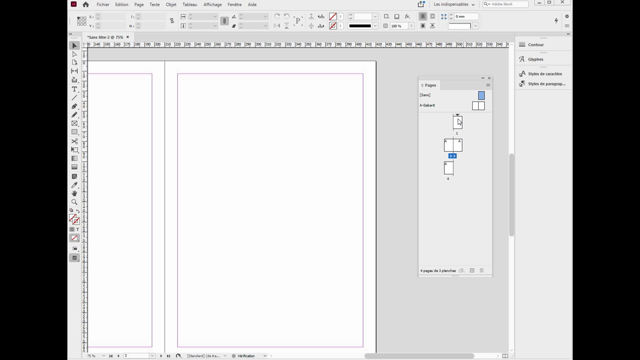Select the Hand tool

74,193
